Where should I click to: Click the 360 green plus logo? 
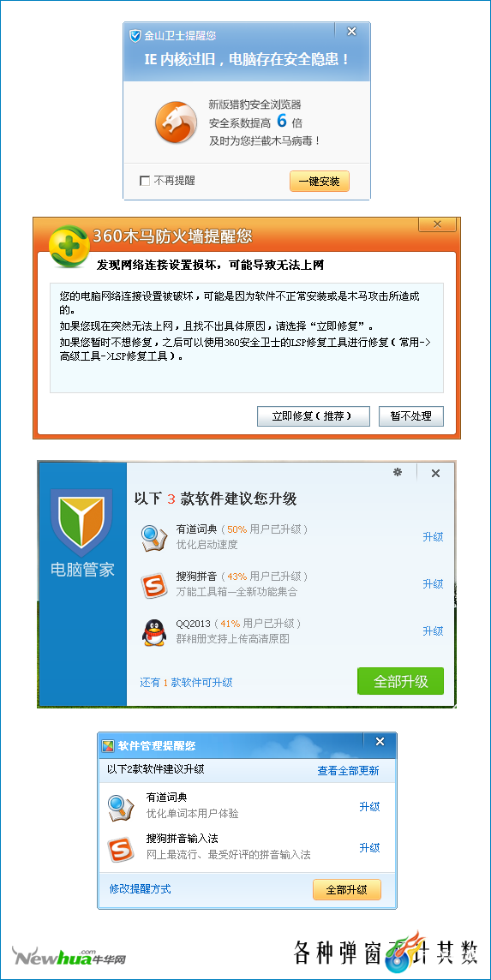point(69,247)
